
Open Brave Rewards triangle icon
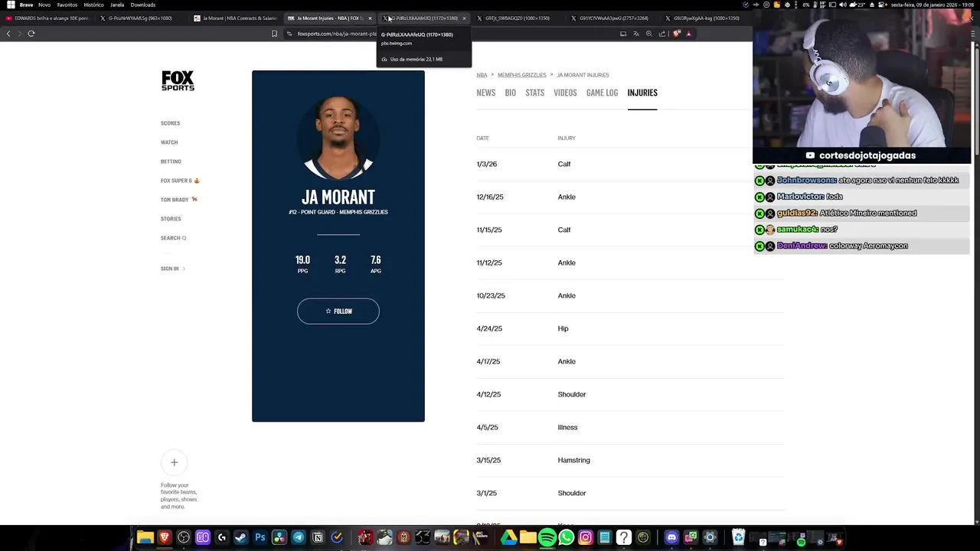tap(688, 34)
